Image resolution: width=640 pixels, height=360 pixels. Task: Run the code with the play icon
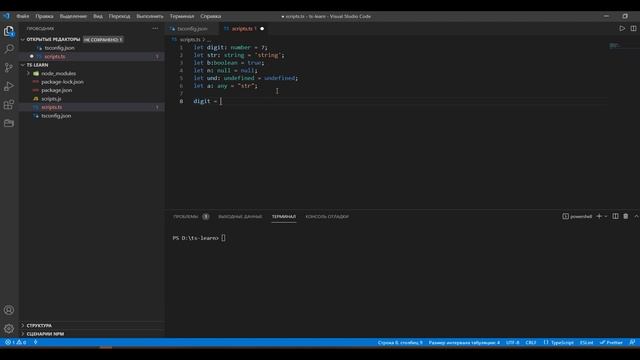pyautogui.click(x=622, y=29)
